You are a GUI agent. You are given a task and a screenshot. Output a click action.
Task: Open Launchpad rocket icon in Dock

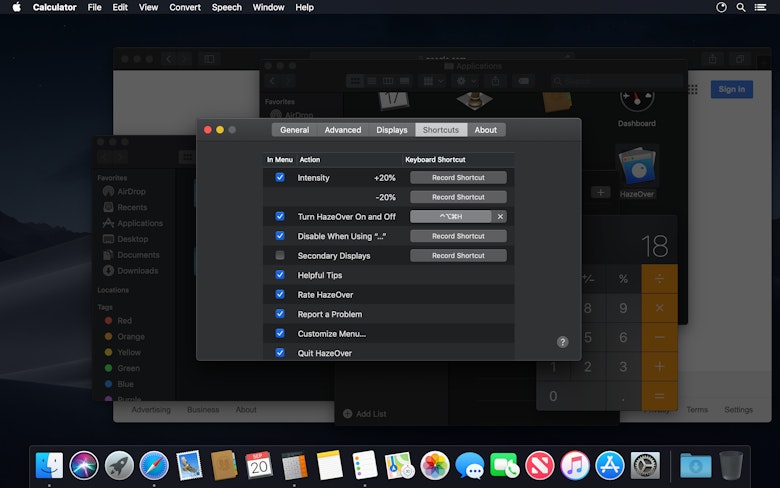[119, 465]
